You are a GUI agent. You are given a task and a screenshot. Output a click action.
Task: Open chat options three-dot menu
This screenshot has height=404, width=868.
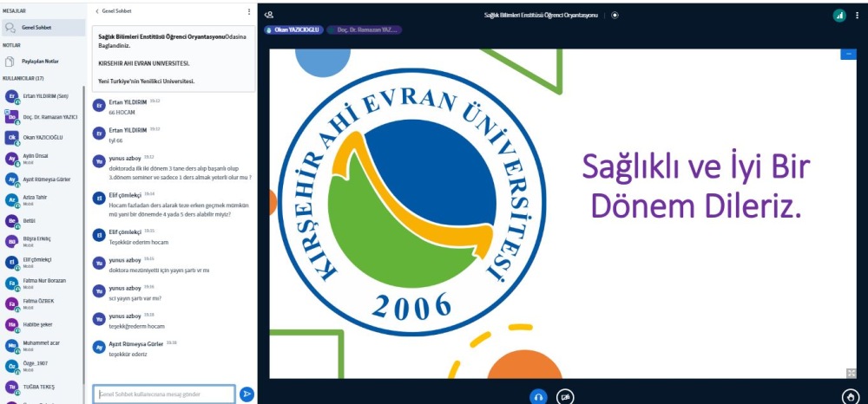click(x=248, y=11)
